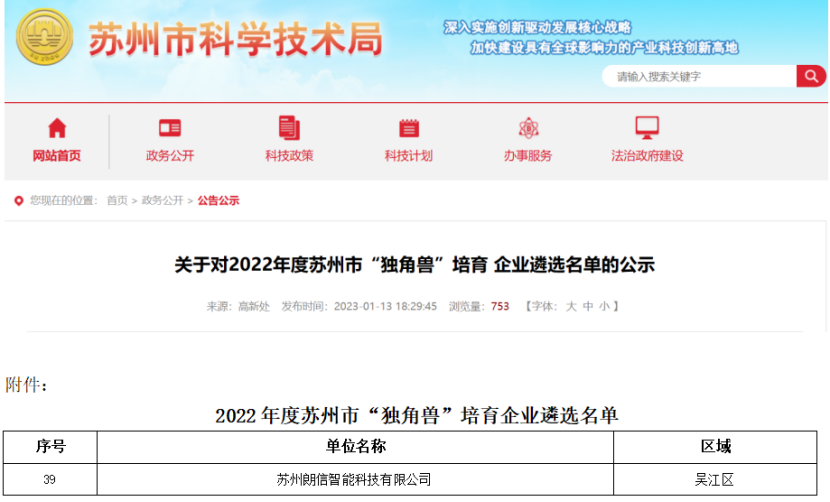This screenshot has width=830, height=502.
Task: Click the 科技计划 calendar icon
Action: 408,128
